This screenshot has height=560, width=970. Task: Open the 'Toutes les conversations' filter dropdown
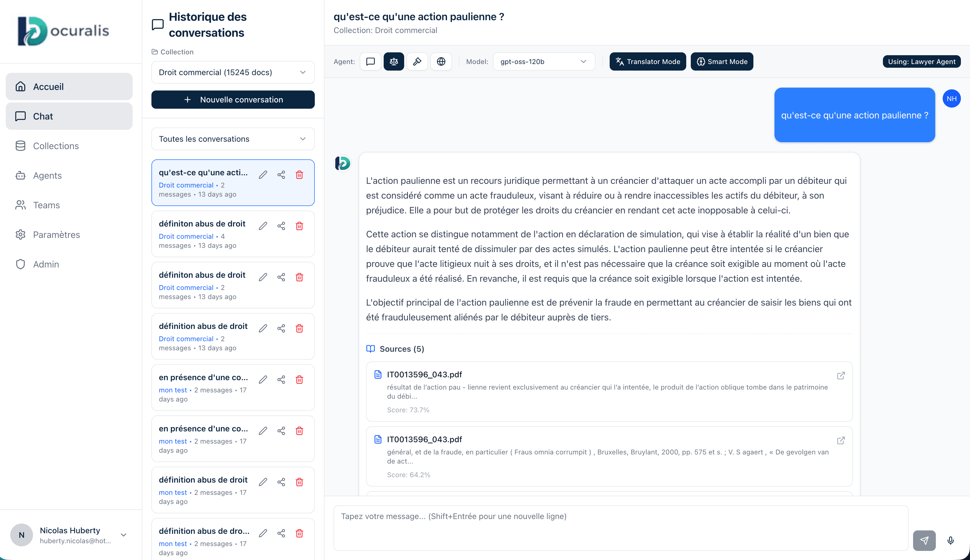[x=233, y=139]
